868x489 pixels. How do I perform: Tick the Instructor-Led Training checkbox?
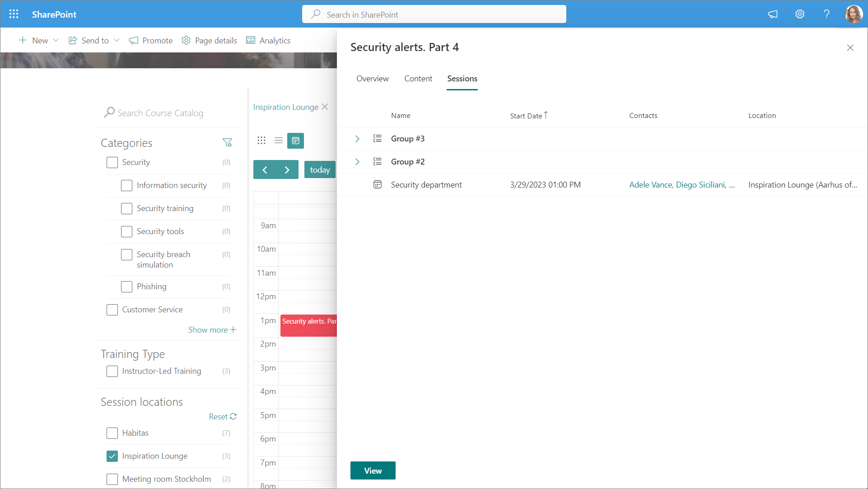[x=112, y=371]
